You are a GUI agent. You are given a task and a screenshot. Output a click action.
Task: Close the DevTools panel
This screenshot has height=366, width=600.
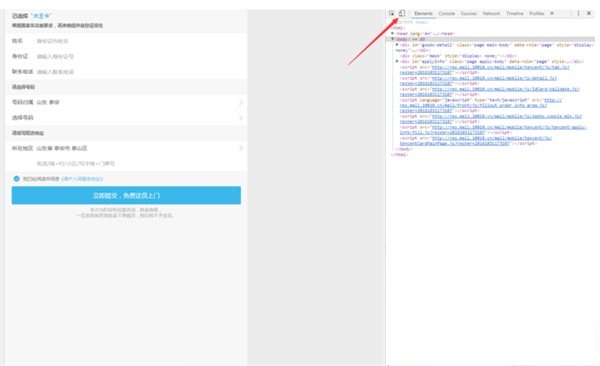tap(589, 13)
